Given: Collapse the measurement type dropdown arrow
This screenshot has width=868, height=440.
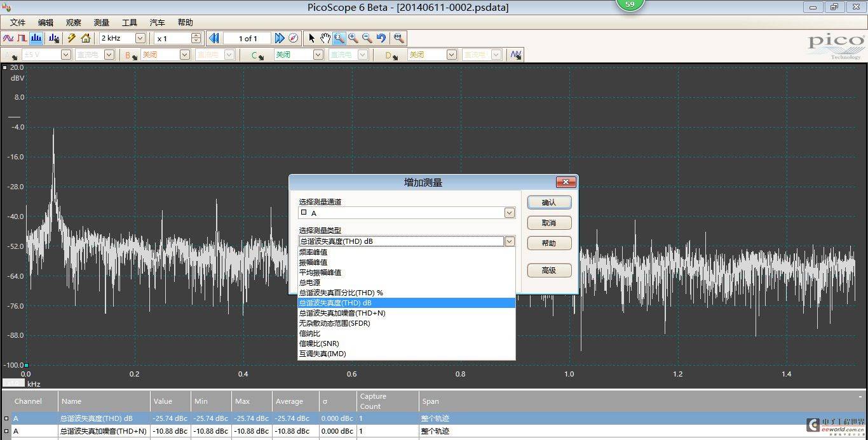Looking at the screenshot, I should click(x=509, y=241).
